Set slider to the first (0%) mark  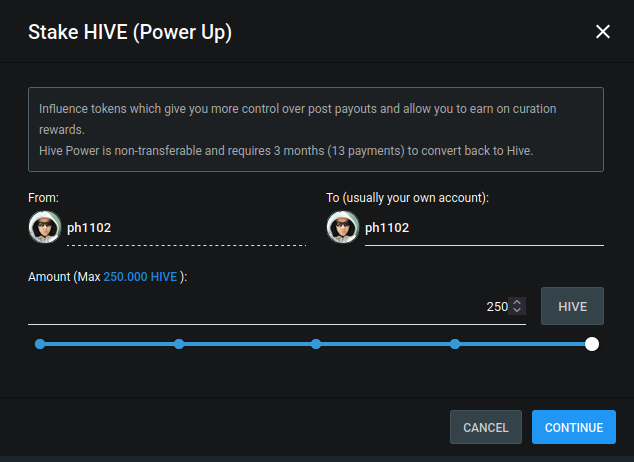(x=40, y=344)
